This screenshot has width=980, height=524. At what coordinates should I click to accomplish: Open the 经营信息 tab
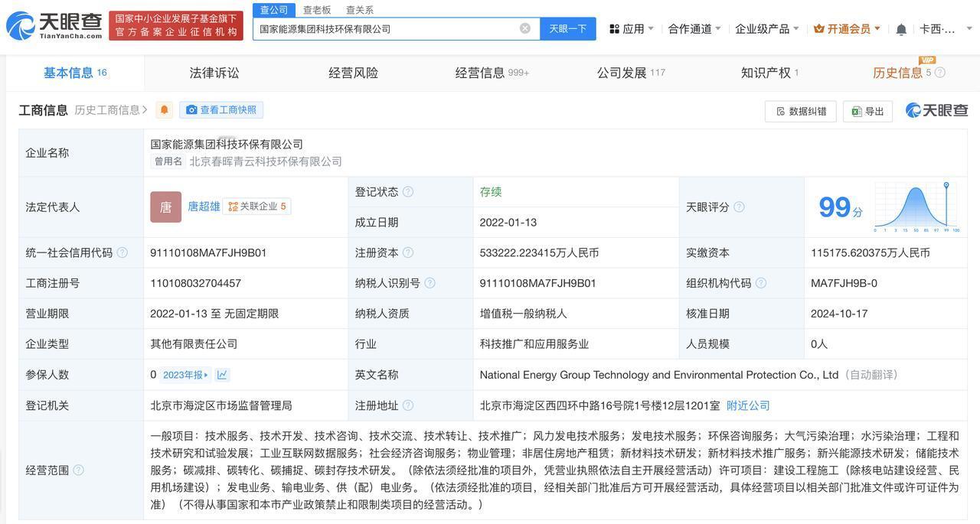pyautogui.click(x=492, y=73)
